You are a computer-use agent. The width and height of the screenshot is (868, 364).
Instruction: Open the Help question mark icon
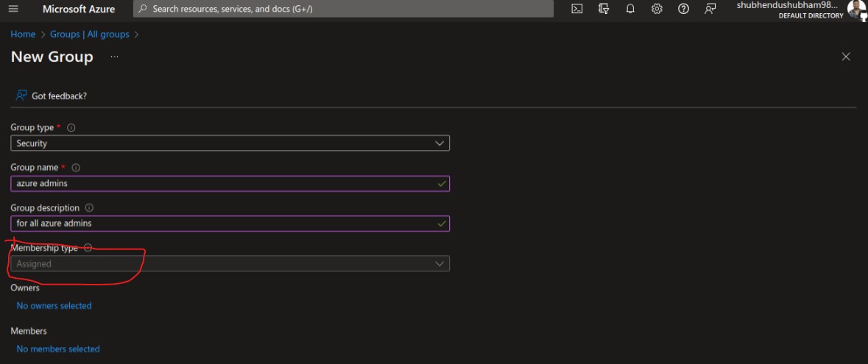683,9
